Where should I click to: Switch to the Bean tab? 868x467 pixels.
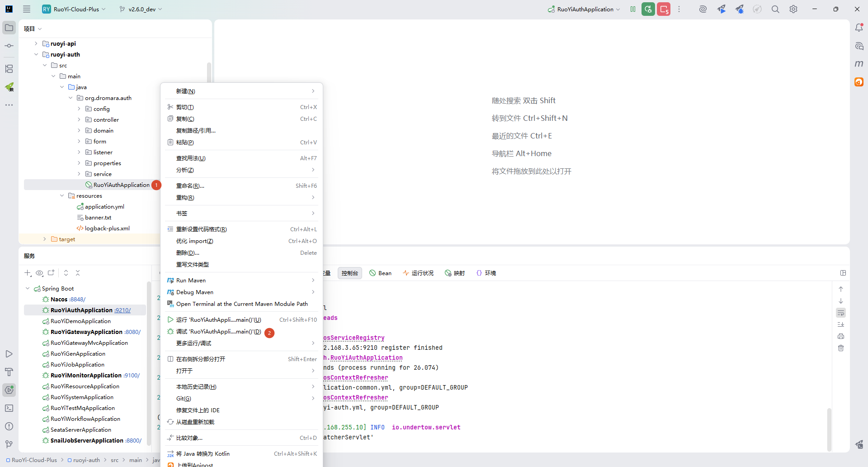(x=380, y=273)
